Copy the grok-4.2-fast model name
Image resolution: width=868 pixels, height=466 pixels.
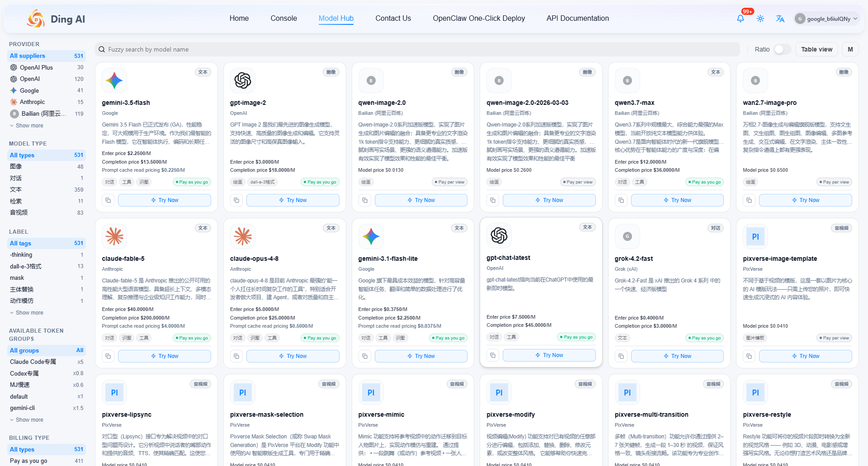[x=621, y=356]
